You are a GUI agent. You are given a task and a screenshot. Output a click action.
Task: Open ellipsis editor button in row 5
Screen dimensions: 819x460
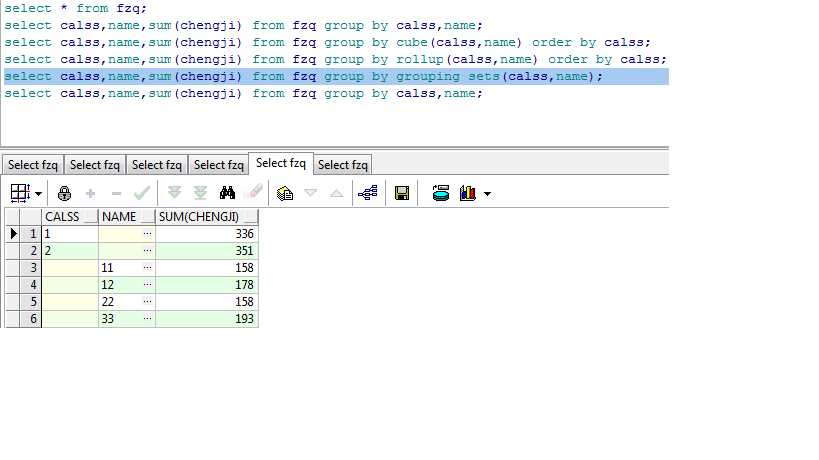tap(148, 302)
